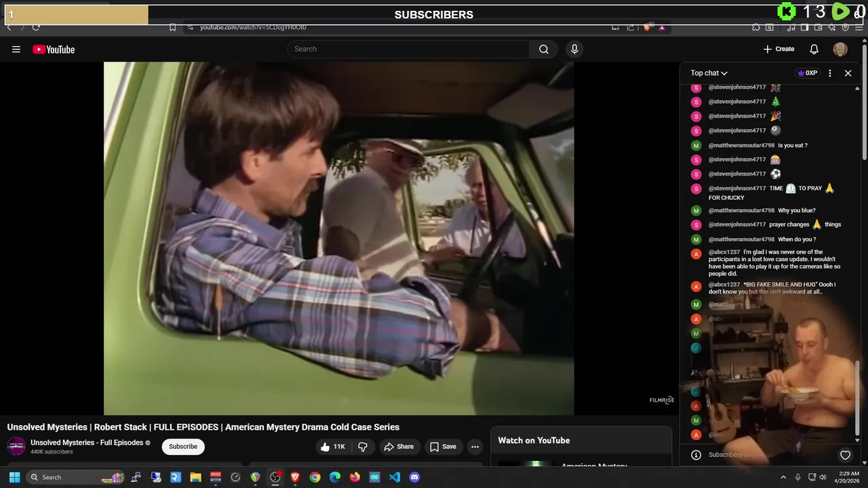Open the OXP crown badge in chat
Image resolution: width=868 pixels, height=488 pixels.
[x=807, y=73]
